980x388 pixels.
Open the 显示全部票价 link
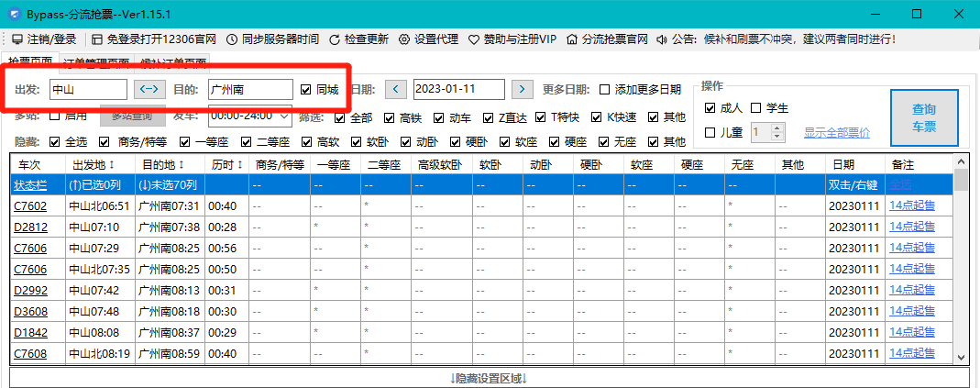pyautogui.click(x=836, y=133)
